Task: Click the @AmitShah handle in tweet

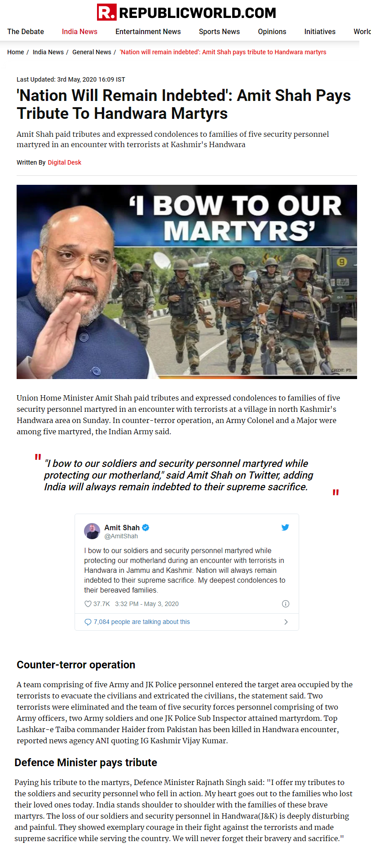Action: (121, 536)
